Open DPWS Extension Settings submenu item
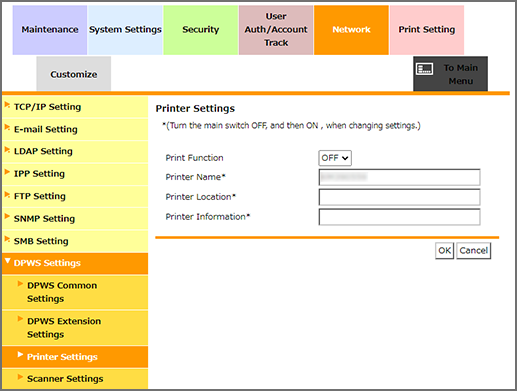Screen dimensions: 517x391 click(75, 328)
